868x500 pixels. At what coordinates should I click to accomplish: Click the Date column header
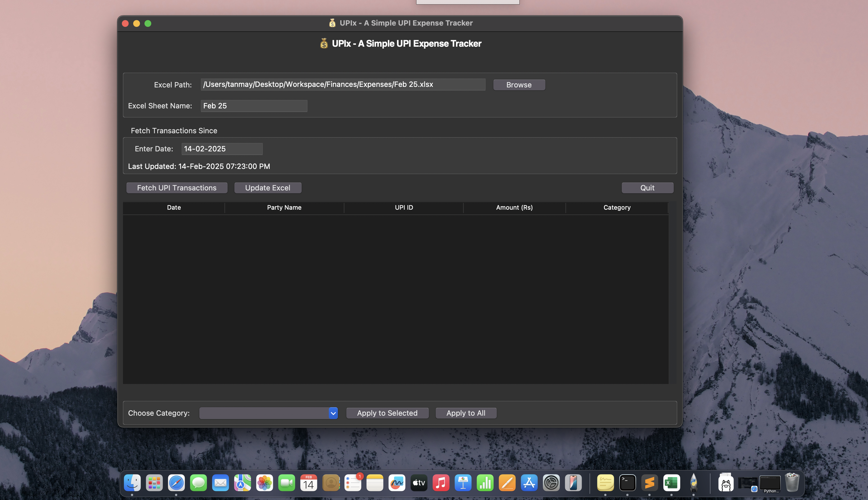click(x=174, y=208)
